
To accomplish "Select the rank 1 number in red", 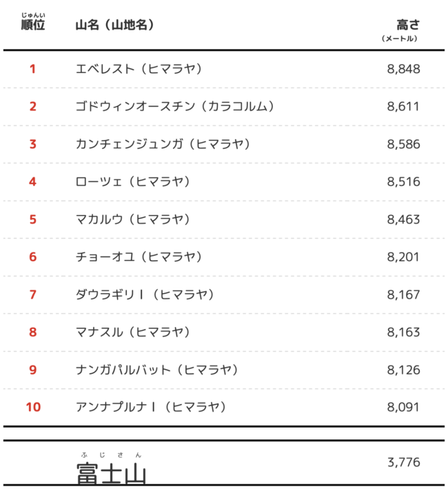I will coord(32,69).
